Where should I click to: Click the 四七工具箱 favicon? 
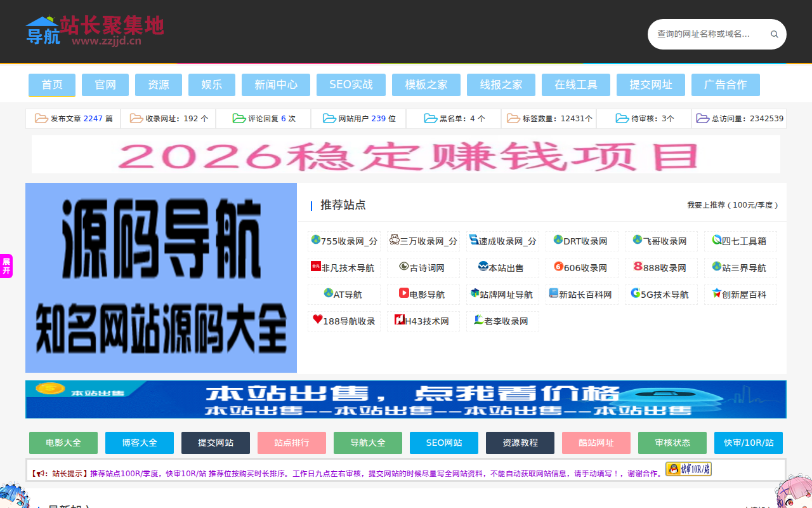point(717,240)
